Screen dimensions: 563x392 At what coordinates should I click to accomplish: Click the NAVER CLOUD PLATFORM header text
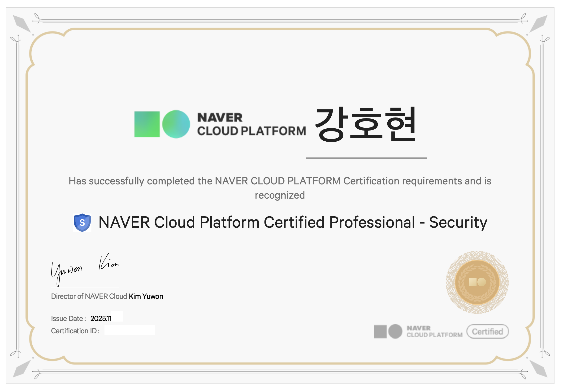click(251, 124)
